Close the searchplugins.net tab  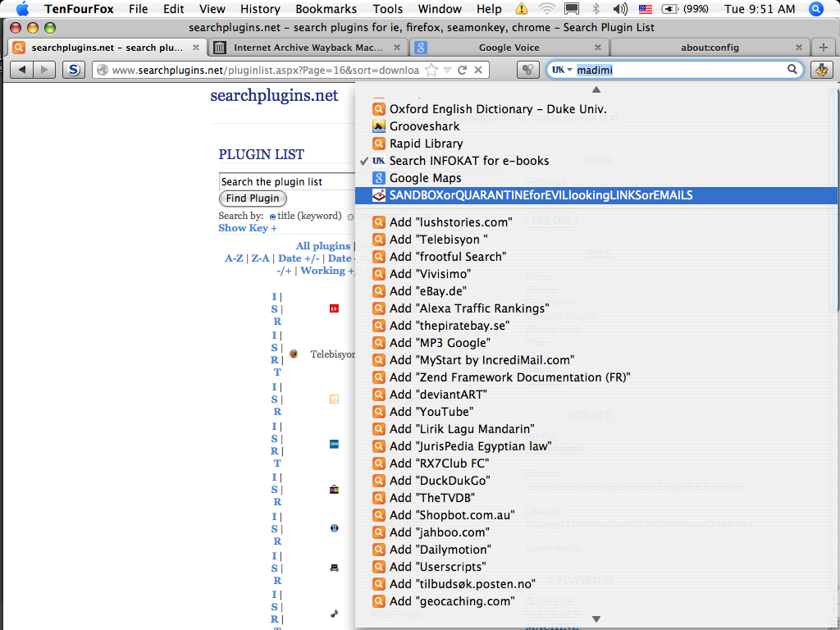click(196, 48)
